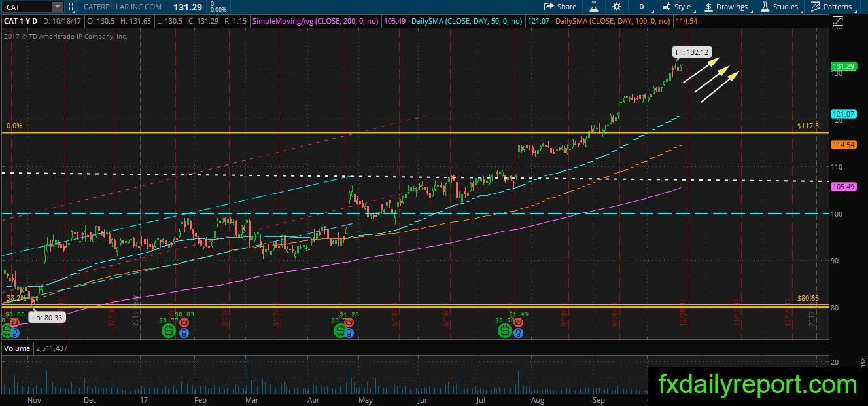Open the Style dropdown
This screenshot has height=406, width=868.
click(676, 7)
